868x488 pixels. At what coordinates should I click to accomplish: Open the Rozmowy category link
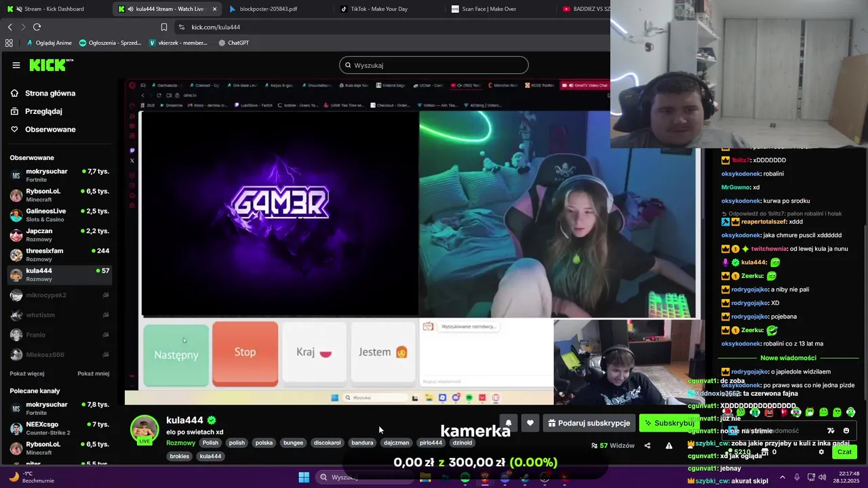pos(180,443)
